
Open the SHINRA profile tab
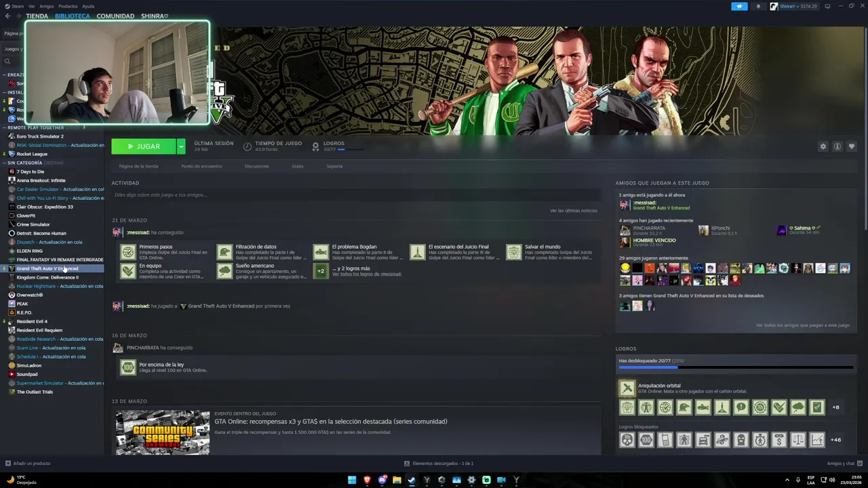click(x=155, y=16)
